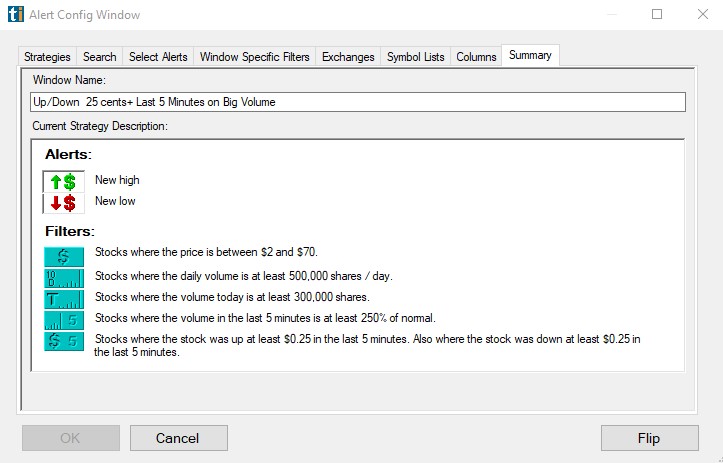Open the Strategies tab
Image resolution: width=723 pixels, height=463 pixels.
pyautogui.click(x=47, y=57)
